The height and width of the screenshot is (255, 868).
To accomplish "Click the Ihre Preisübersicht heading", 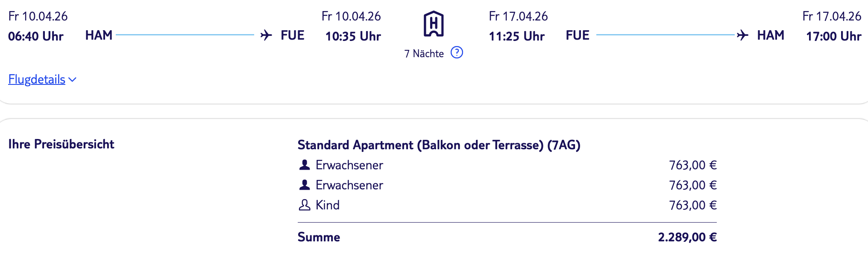I will tap(61, 144).
